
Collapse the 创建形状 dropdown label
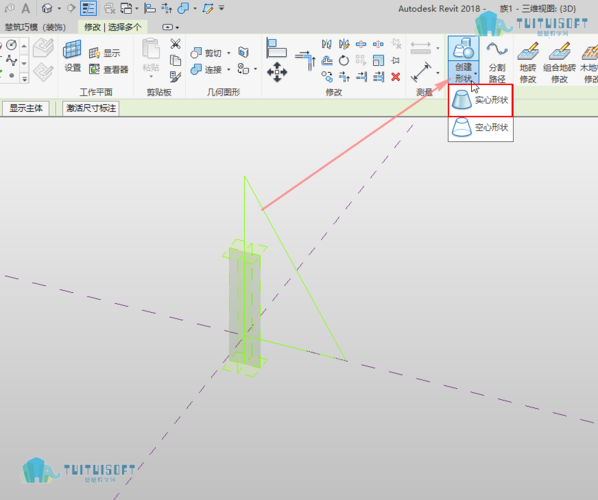[x=463, y=72]
